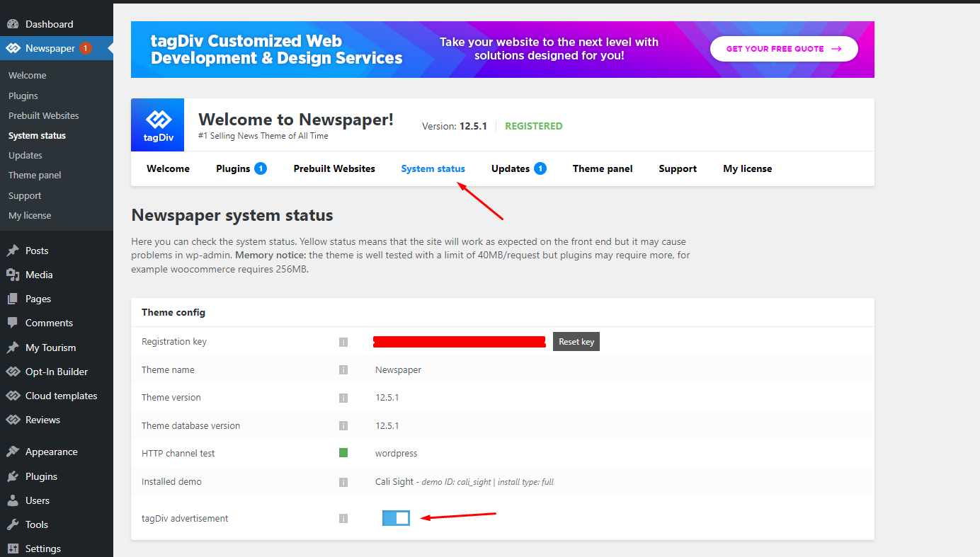Screen dimensions: 980x557
Task: Click the Theme database version 12.5.1 value
Action: click(387, 426)
